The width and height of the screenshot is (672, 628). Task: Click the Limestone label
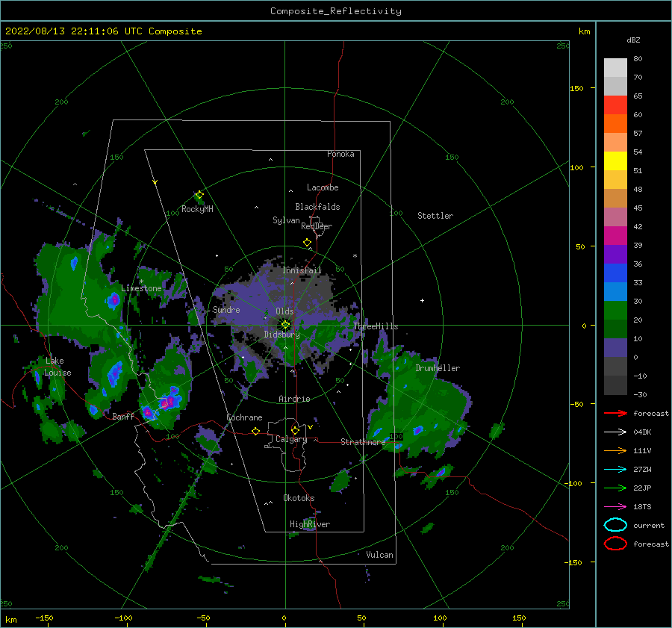click(141, 288)
